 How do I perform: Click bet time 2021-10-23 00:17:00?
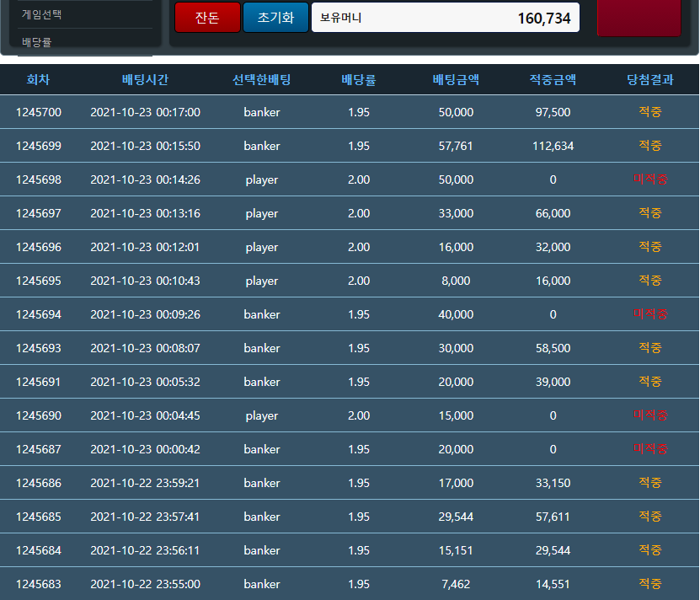tap(145, 112)
